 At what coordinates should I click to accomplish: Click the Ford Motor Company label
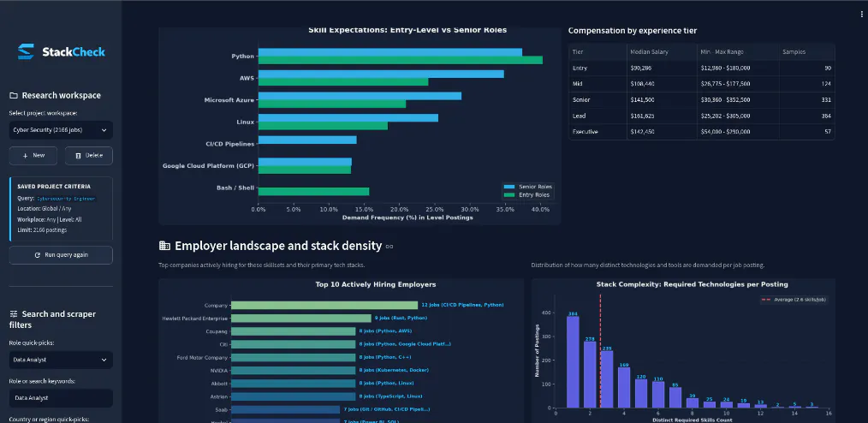(x=202, y=357)
